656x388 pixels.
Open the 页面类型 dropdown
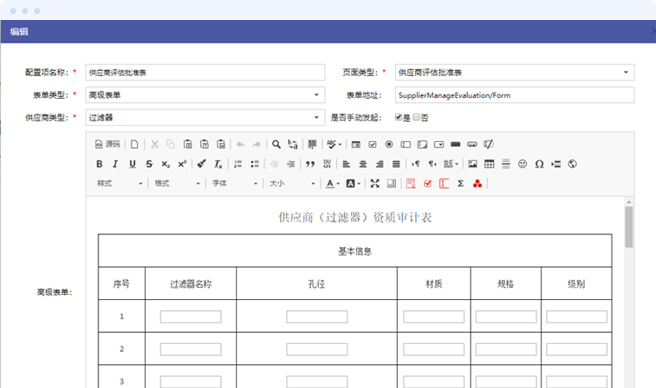click(515, 72)
